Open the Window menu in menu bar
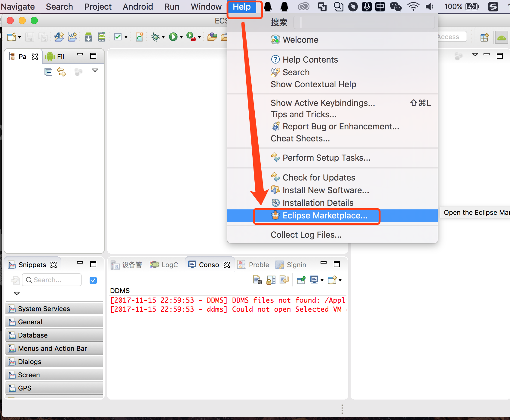Viewport: 510px width, 420px height. coord(206,7)
